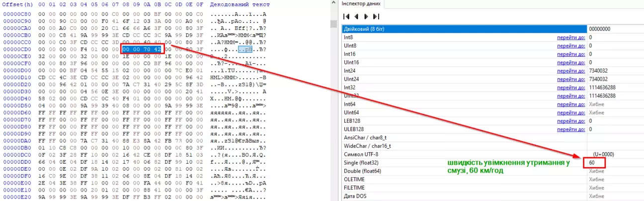Step to next byte with the right-arrow icon
The width and height of the screenshot is (644, 201).
(366, 17)
